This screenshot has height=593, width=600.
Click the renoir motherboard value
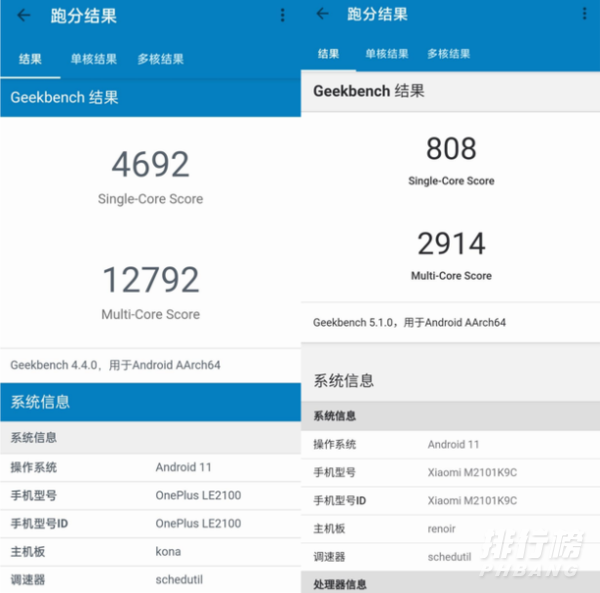(442, 529)
